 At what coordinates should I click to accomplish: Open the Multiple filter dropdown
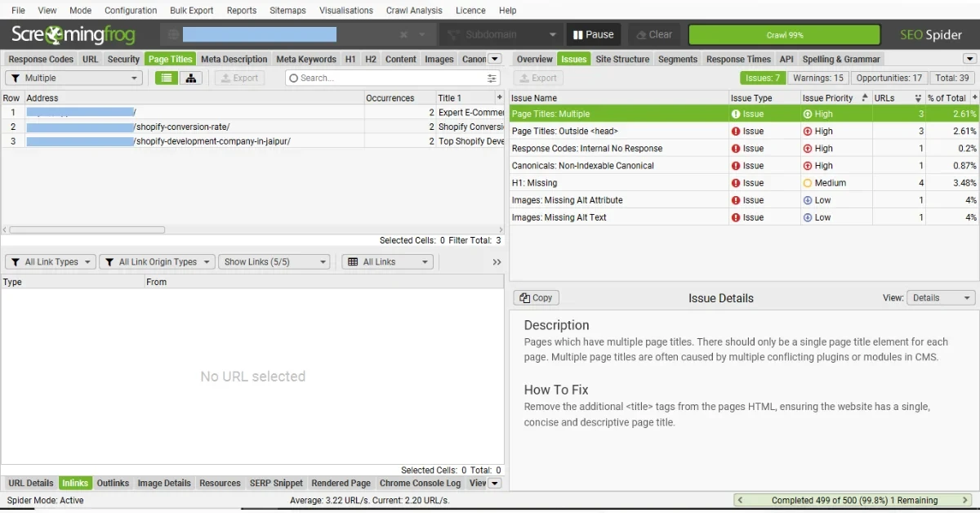[74, 78]
